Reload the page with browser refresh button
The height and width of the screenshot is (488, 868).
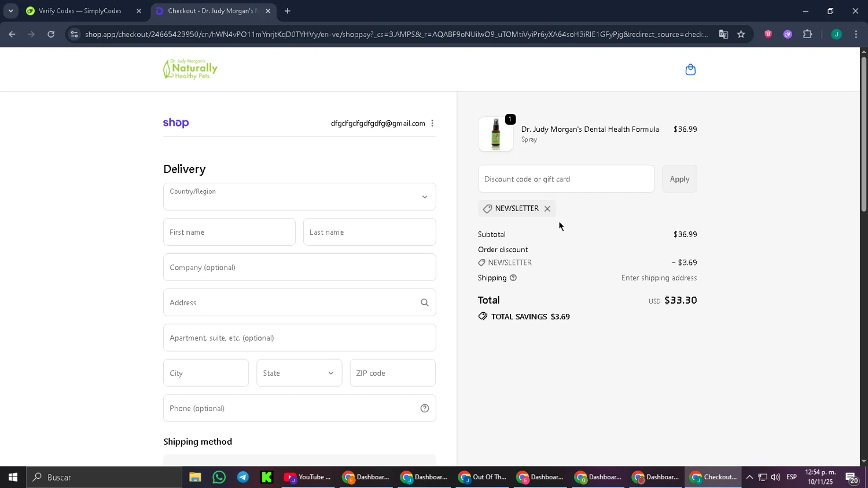point(51,34)
